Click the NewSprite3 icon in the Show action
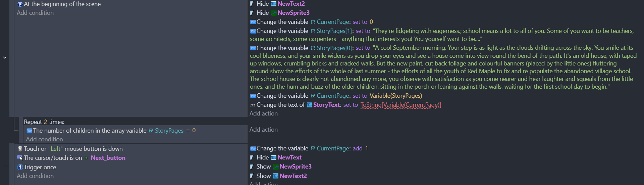The image size is (644, 185). [x=275, y=167]
